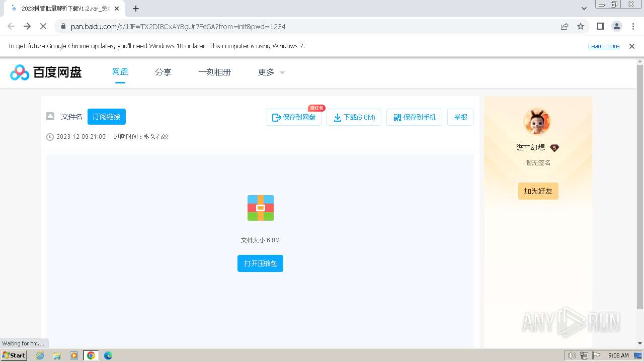This screenshot has height=362, width=644.
Task: Open Windows Media Player from the taskbar
Action: 74,355
